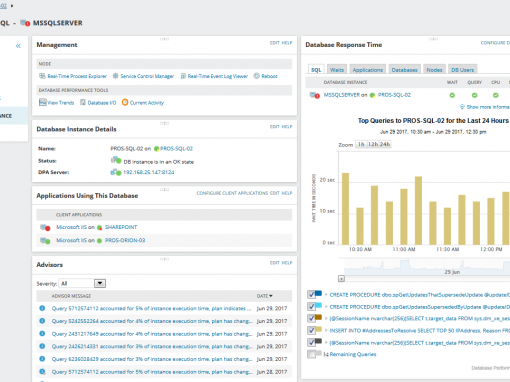Click the Database I/O icon
Screen dimensions: 510x382
pos(83,102)
